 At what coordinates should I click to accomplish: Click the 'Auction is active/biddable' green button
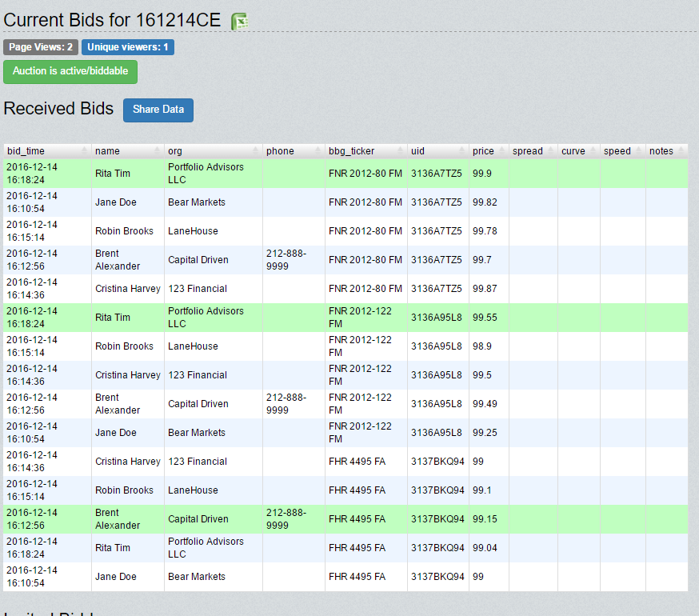[x=70, y=71]
